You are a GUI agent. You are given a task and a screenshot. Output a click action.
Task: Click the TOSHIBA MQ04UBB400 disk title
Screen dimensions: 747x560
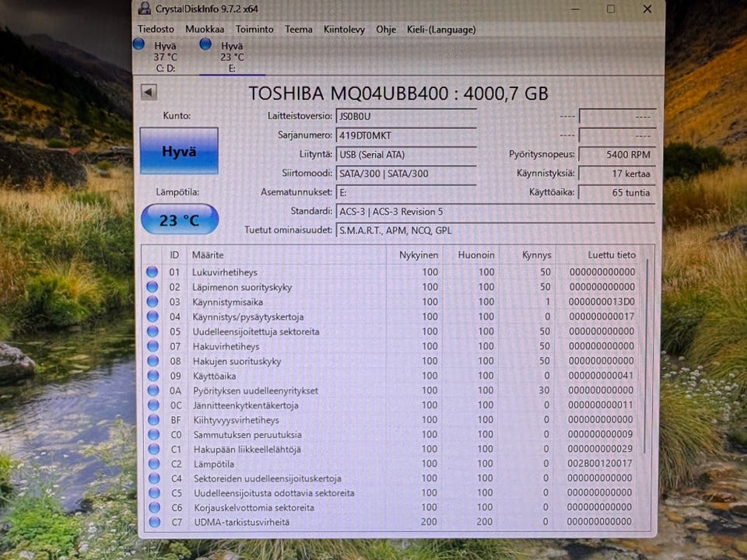(398, 93)
